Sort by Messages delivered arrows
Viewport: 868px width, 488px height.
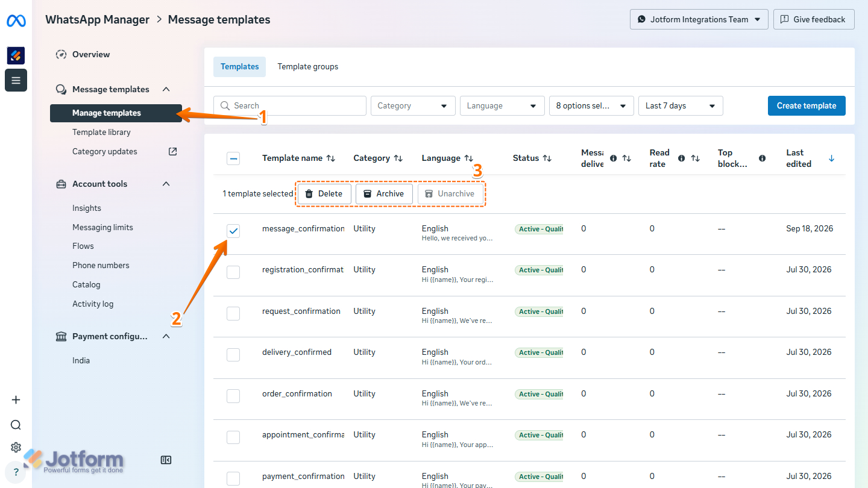[626, 158]
